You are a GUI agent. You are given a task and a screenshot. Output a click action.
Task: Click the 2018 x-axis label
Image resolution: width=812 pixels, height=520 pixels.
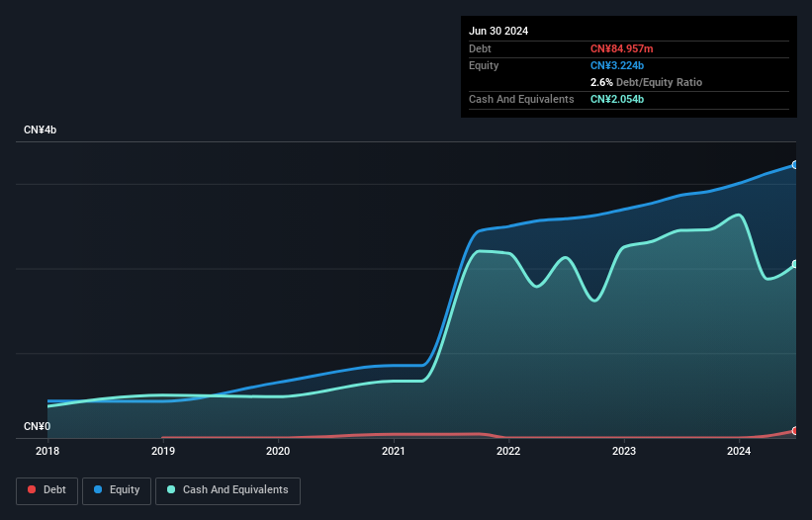[47, 451]
